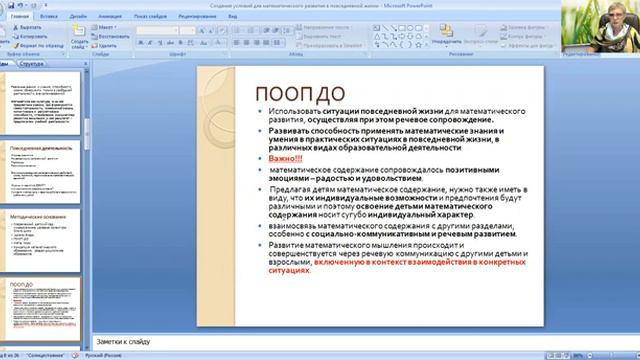Click Русский (Россия) language in status bar
The height and width of the screenshot is (360, 640).
tap(103, 356)
